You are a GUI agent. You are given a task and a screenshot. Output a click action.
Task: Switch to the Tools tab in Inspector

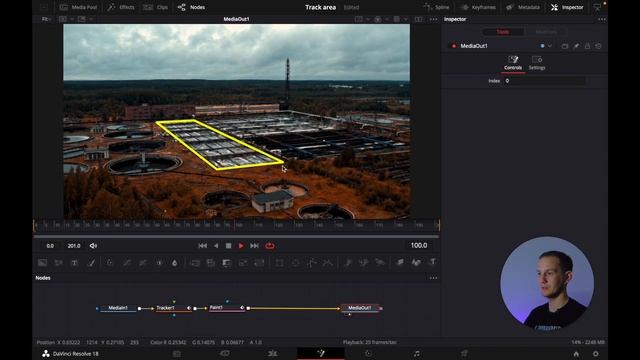click(502, 32)
